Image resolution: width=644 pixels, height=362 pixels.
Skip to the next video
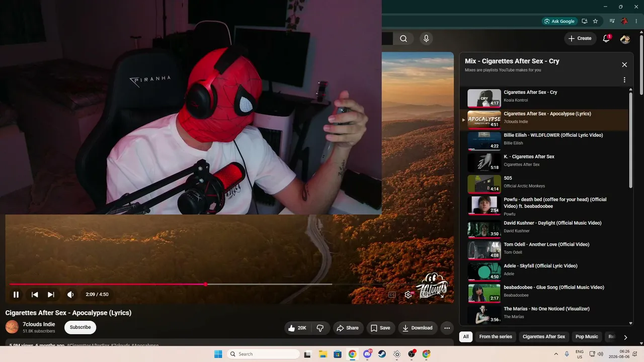pyautogui.click(x=51, y=295)
